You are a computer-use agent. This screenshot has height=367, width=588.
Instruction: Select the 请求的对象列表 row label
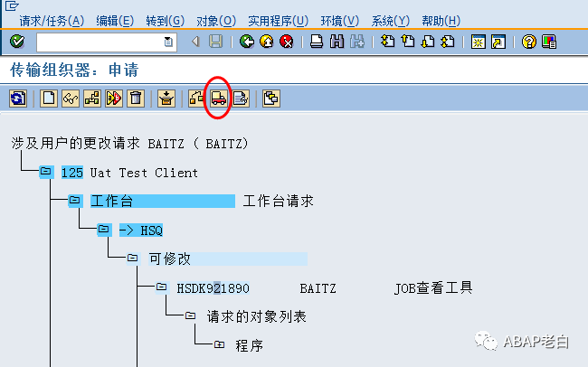(257, 316)
